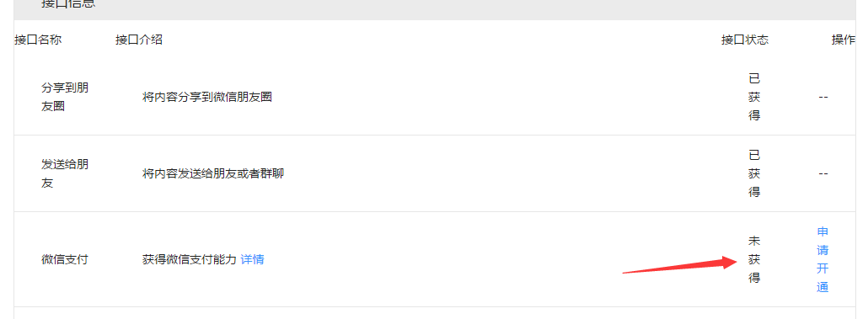Click the 将内容分享到微信朋友圈 description text
Viewport: 868px width, 319px height.
(207, 98)
